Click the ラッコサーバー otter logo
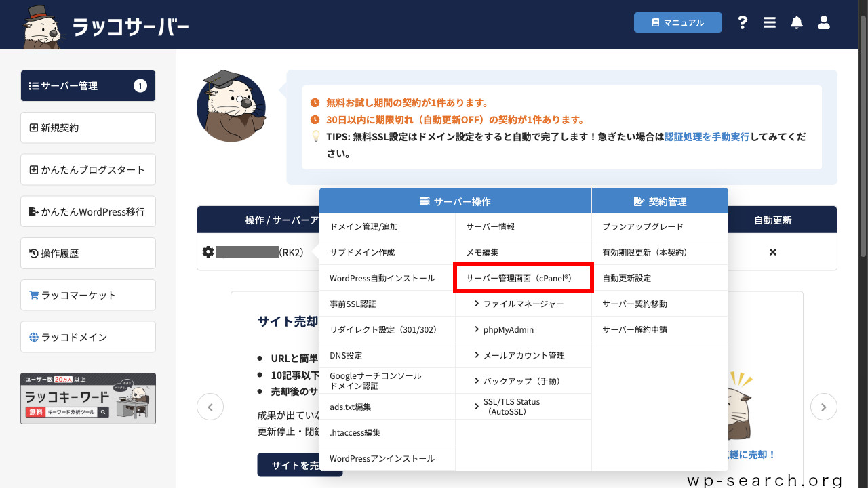Image resolution: width=868 pixels, height=488 pixels. pyautogui.click(x=105, y=26)
